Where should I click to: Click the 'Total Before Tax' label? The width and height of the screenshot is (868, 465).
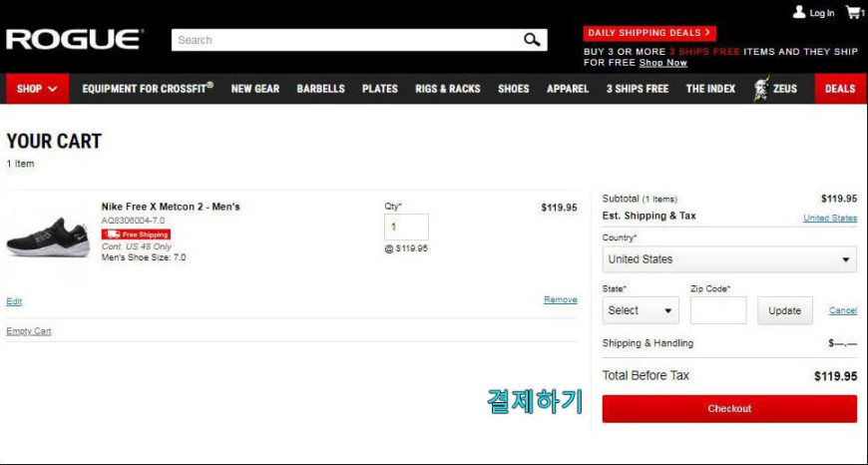pyautogui.click(x=646, y=375)
